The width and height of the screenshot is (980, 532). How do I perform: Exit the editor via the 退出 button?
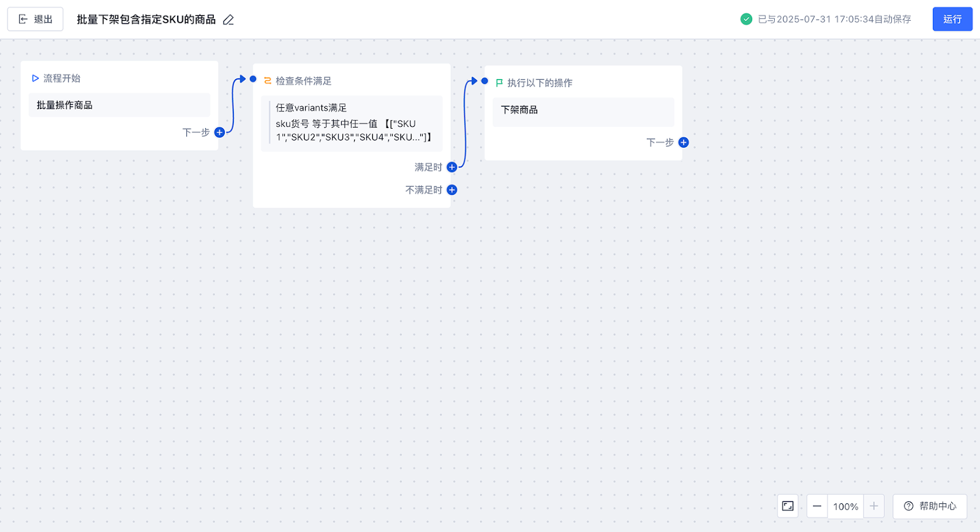pos(36,20)
